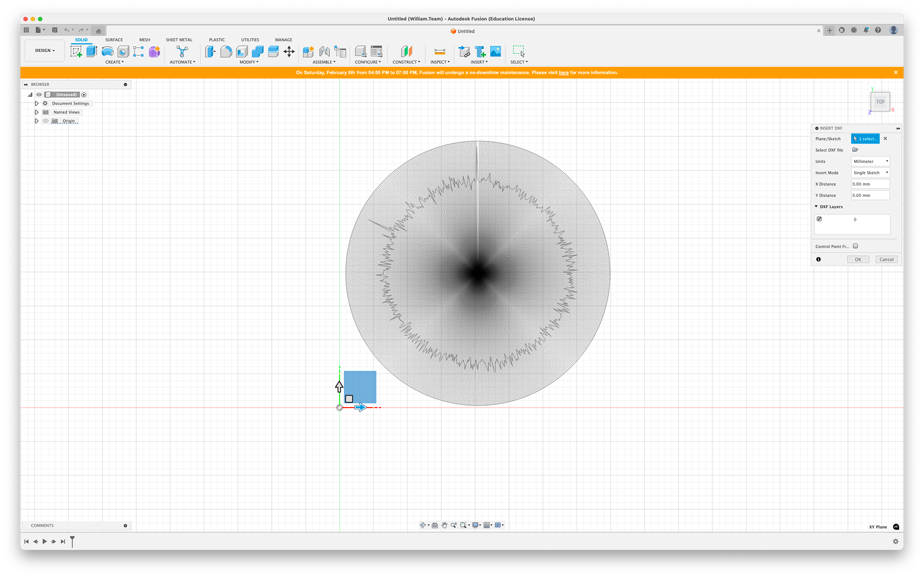924x577 pixels.
Task: Dismiss the orange maintenance banner
Action: click(896, 73)
